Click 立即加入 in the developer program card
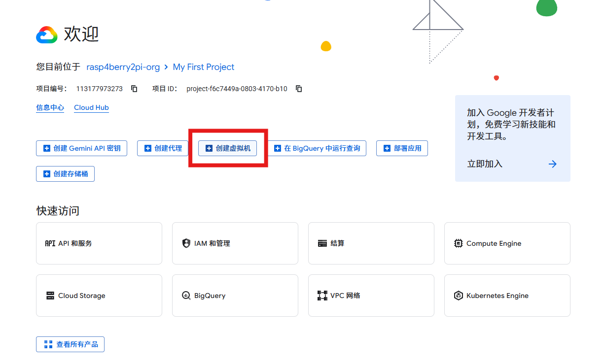 pos(485,164)
